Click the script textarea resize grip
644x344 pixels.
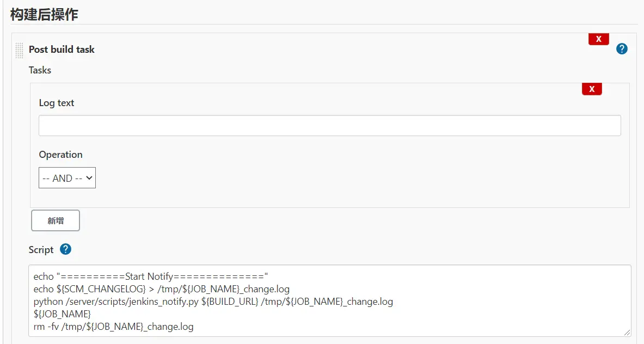point(627,333)
